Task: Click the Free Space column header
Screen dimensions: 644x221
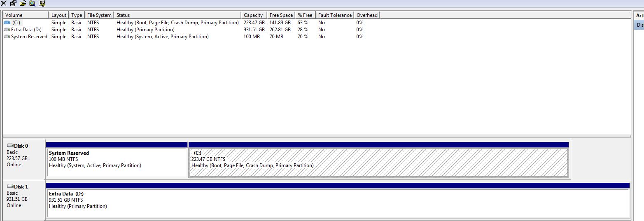Action: tap(281, 15)
